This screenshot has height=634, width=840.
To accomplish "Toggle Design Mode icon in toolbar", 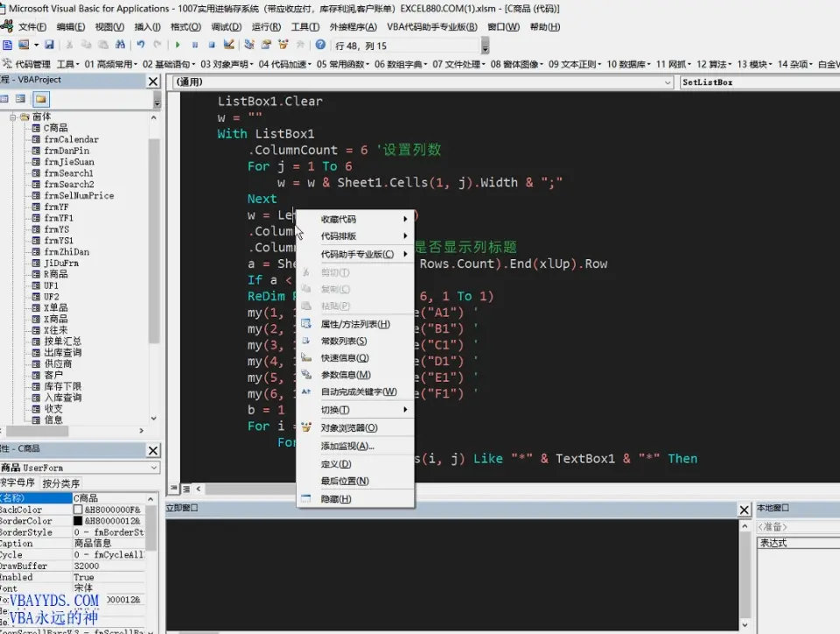I will click(228, 45).
